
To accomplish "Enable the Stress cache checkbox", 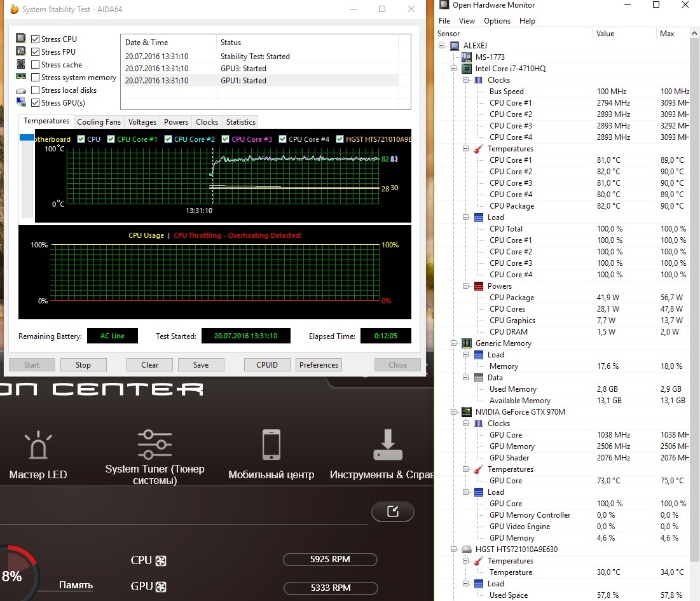I will click(35, 65).
